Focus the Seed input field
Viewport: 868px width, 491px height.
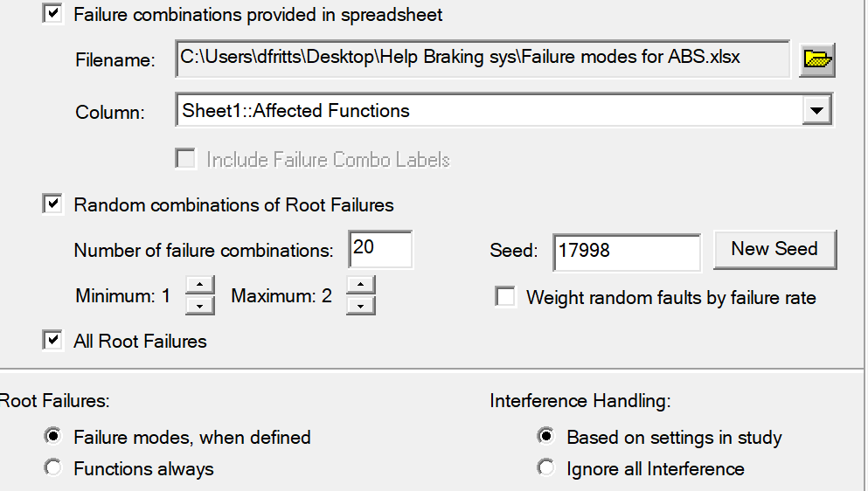[x=627, y=252]
